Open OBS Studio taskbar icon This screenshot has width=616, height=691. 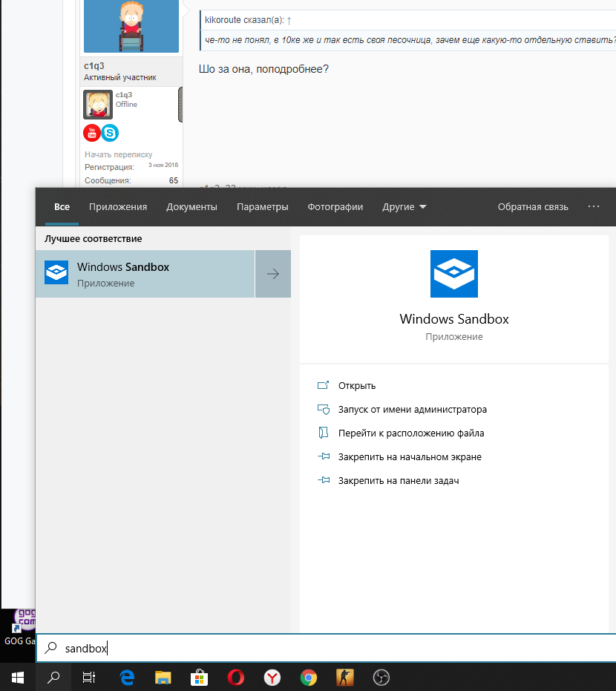(381, 678)
